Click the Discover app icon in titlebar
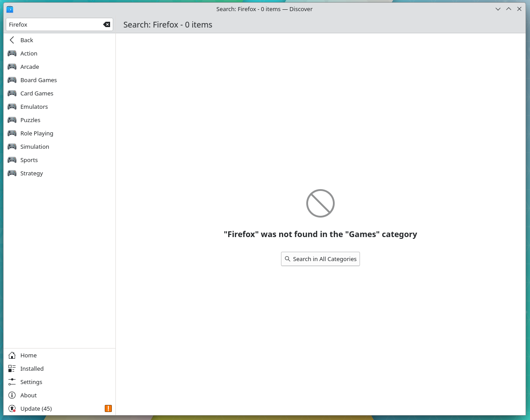The image size is (530, 420). coord(10,9)
